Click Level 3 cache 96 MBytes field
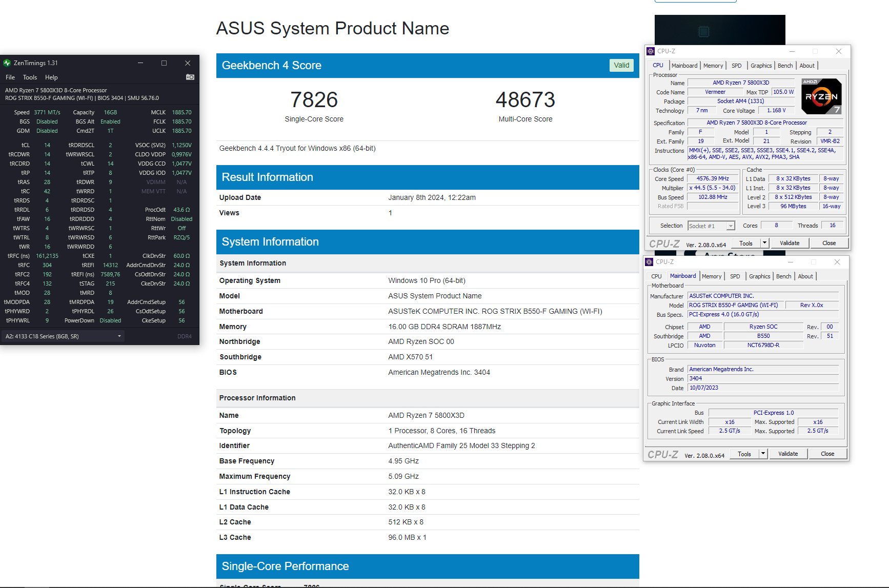The width and height of the screenshot is (889, 588). [x=793, y=207]
